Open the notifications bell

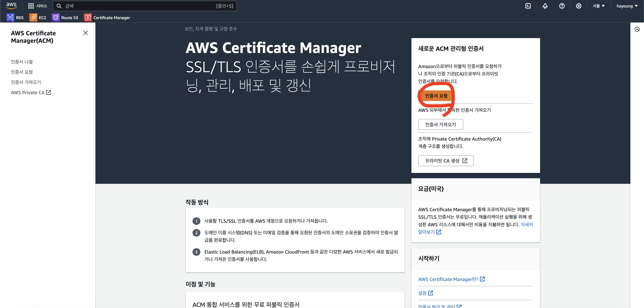pyautogui.click(x=545, y=6)
